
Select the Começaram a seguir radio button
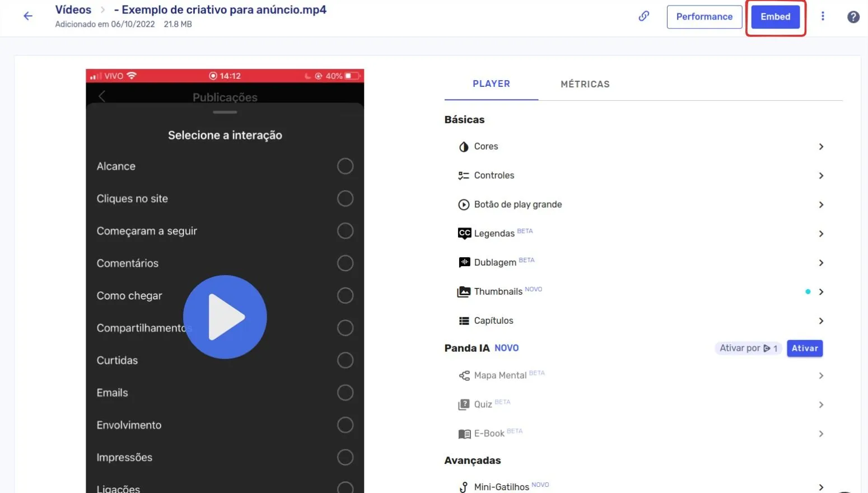[x=346, y=231]
